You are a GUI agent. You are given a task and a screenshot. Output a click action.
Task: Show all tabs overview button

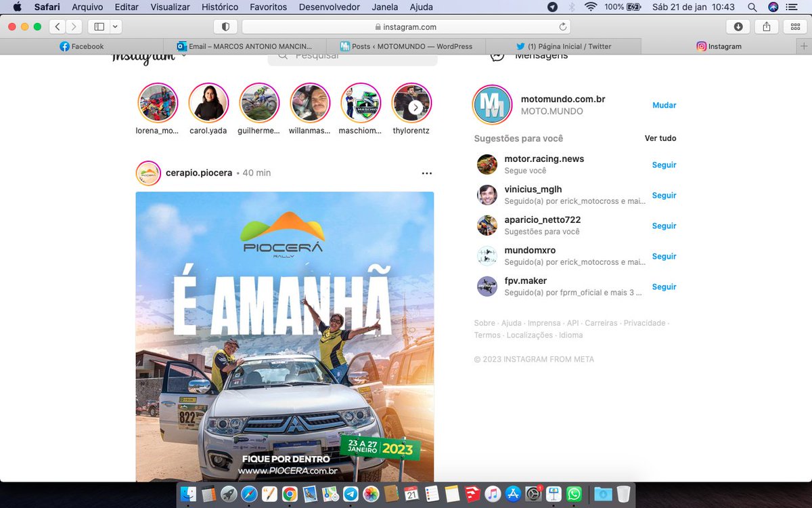796,26
